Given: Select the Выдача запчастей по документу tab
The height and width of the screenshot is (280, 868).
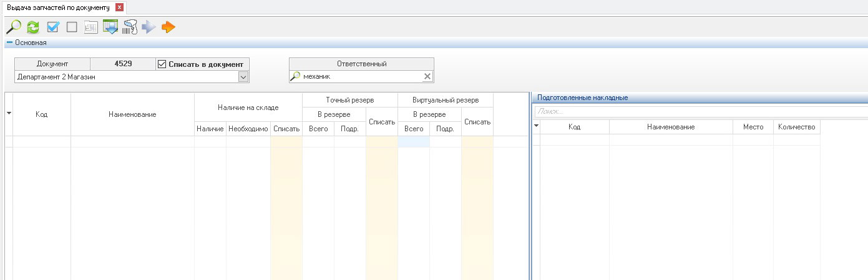Looking at the screenshot, I should [57, 7].
